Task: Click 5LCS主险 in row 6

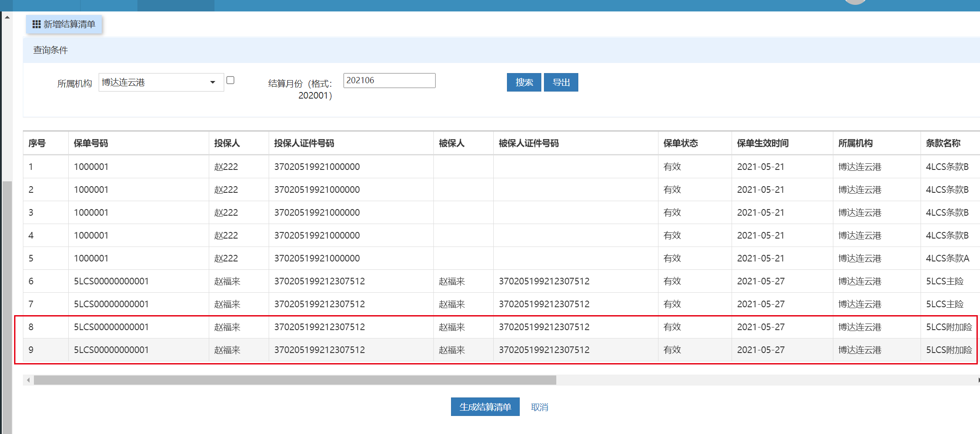Action: (945, 281)
